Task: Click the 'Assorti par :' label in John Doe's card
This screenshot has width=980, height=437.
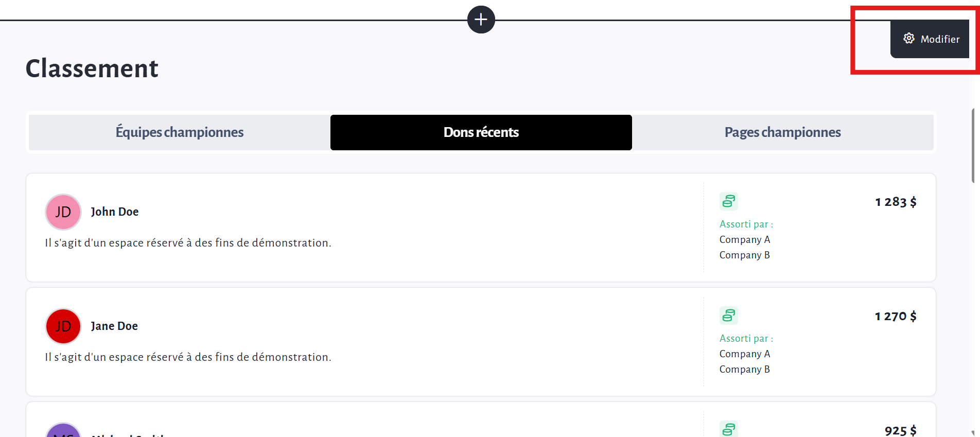Action: [746, 224]
